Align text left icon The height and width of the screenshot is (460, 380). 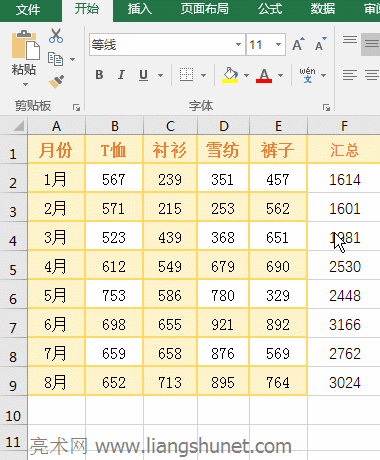point(350,75)
